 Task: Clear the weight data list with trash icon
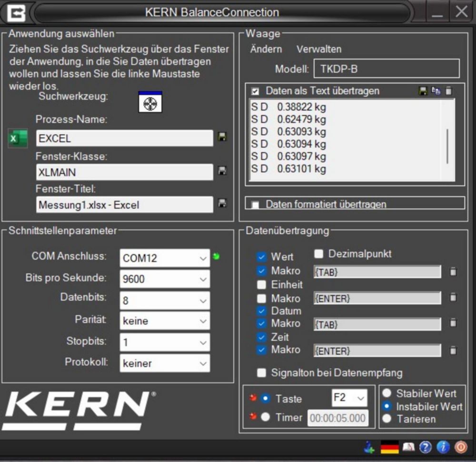[448, 90]
